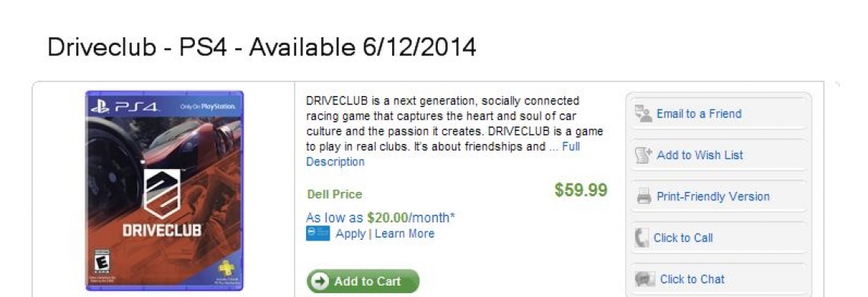868x297 pixels.
Task: Add Driveclub to cart with the green button
Action: [x=363, y=281]
